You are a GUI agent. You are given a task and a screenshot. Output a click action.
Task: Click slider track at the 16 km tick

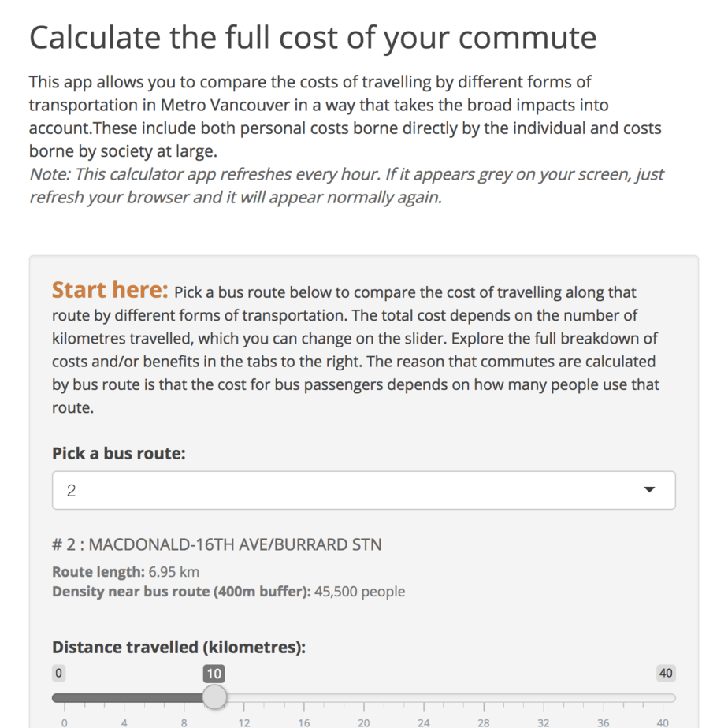tap(304, 698)
